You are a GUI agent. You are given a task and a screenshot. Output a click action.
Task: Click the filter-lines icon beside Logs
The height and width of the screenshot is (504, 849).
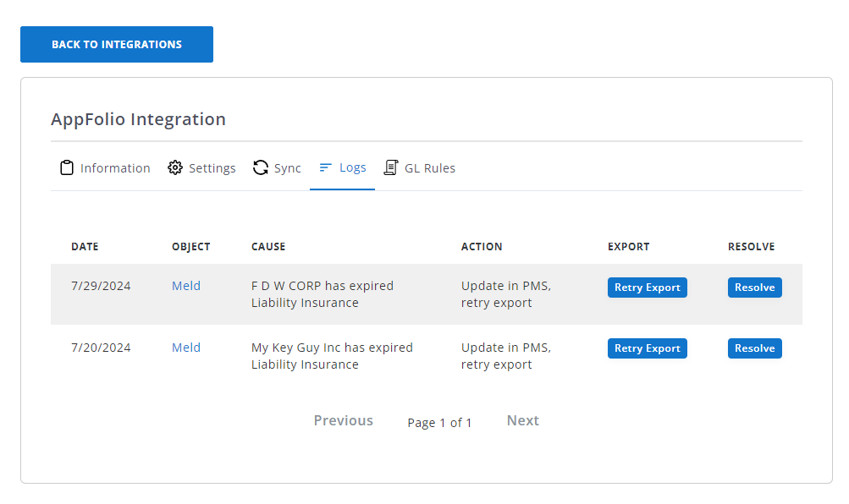point(325,167)
